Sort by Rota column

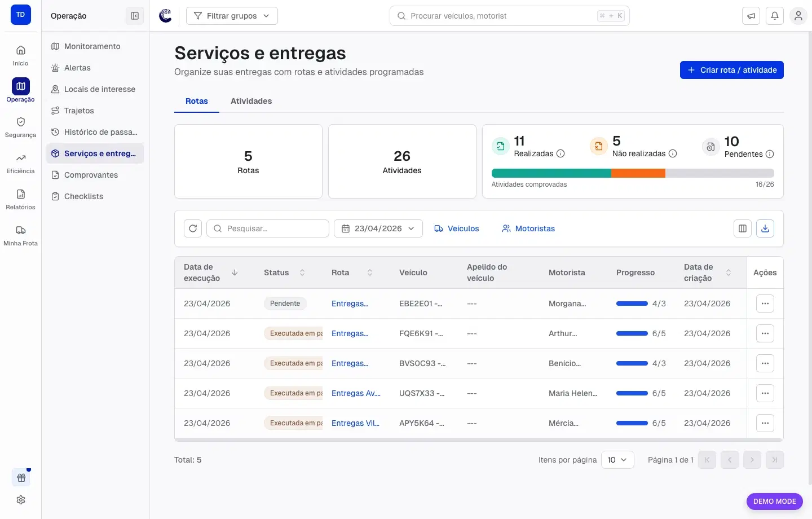(370, 272)
